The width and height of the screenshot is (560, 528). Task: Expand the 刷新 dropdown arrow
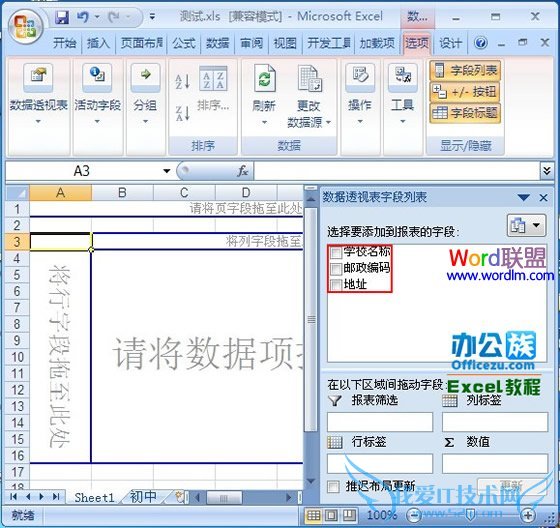coord(264,123)
